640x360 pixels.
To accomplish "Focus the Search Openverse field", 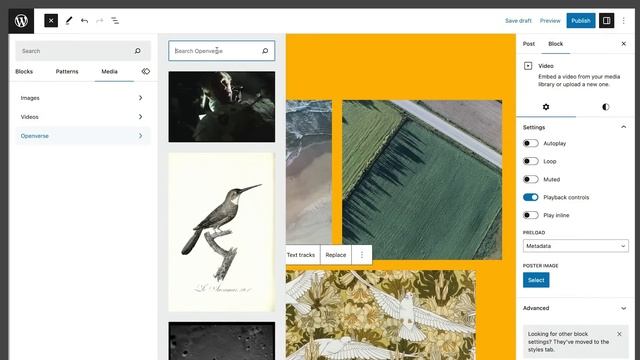I will tap(222, 51).
